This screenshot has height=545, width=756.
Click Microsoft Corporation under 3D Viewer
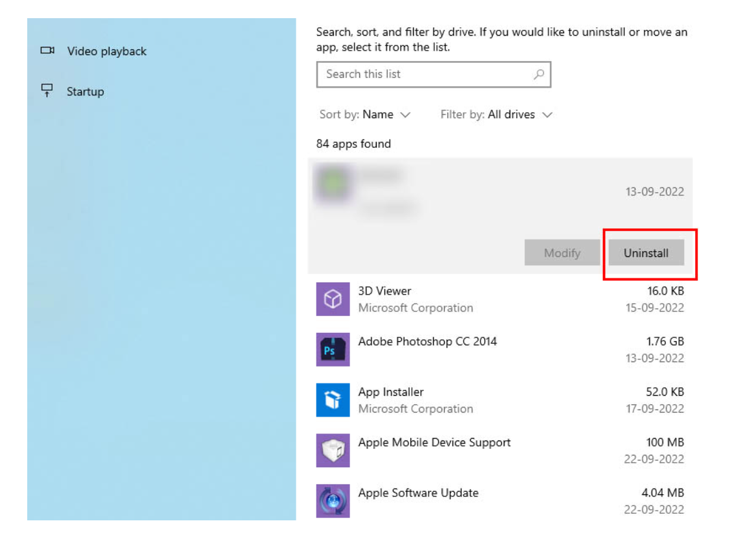[x=416, y=308]
